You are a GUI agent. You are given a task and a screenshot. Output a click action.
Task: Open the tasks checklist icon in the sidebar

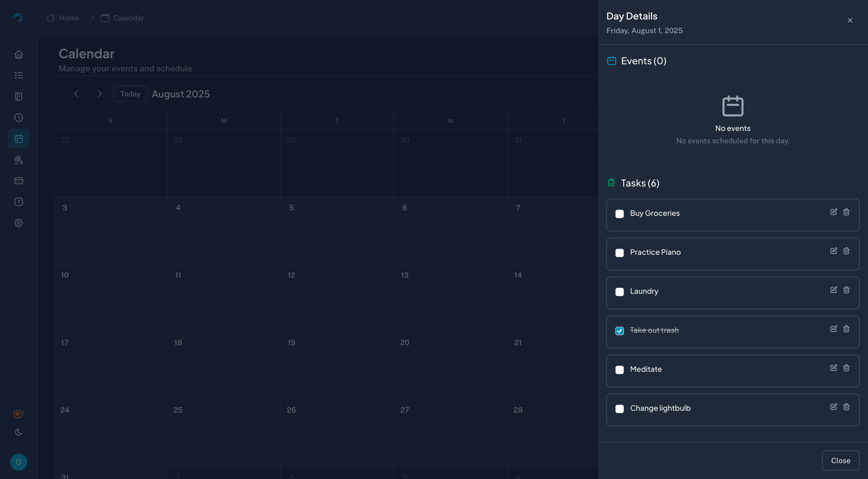pos(18,75)
